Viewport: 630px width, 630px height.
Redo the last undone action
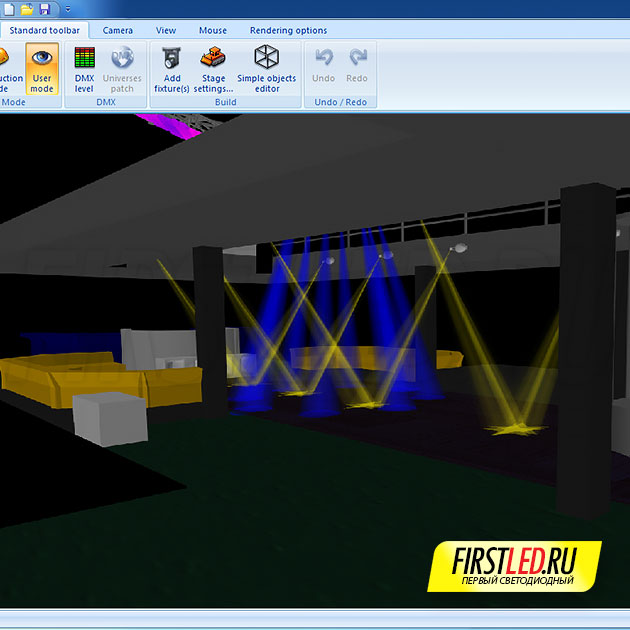click(x=357, y=66)
